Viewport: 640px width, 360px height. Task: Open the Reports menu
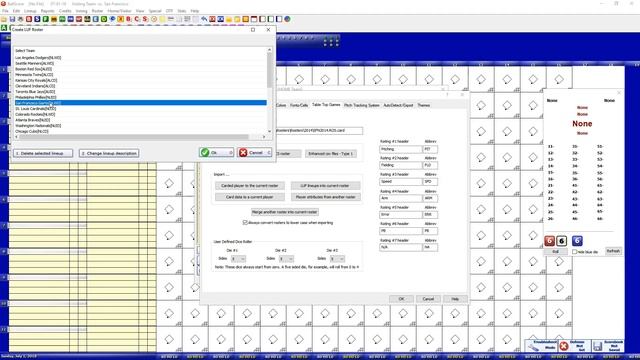[x=48, y=11]
